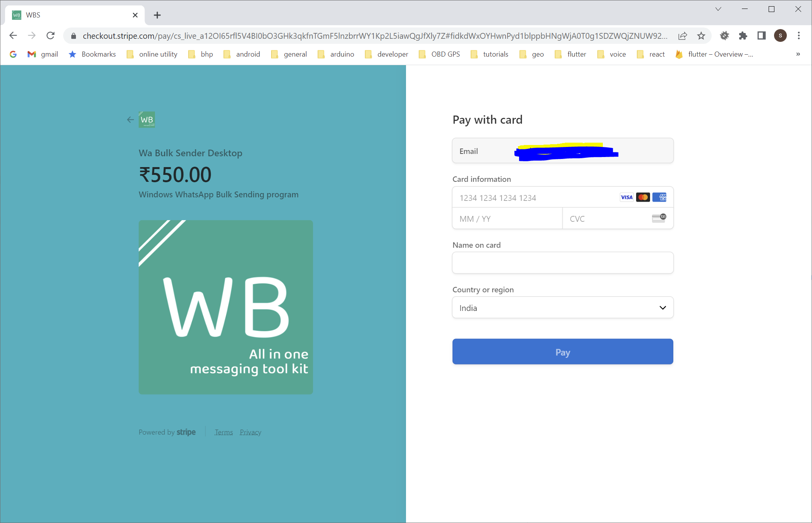This screenshot has width=812, height=523.
Task: Click the share page icon in address bar
Action: pyautogui.click(x=683, y=36)
